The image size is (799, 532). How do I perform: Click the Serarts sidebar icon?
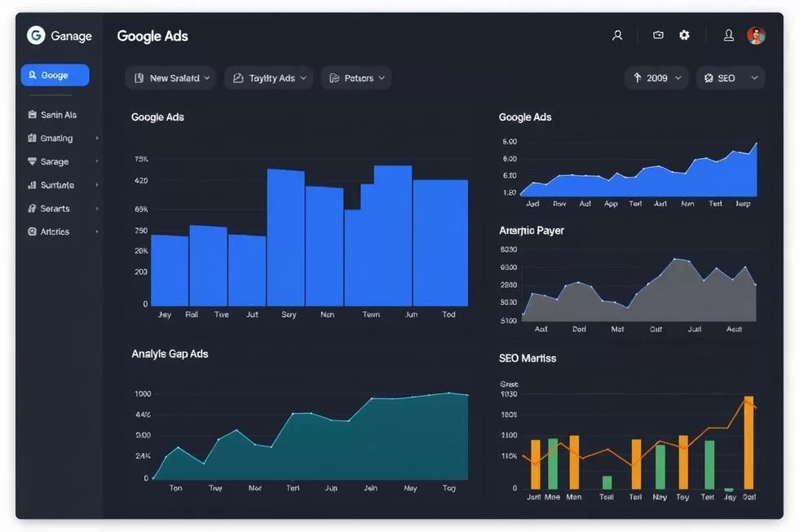pyautogui.click(x=32, y=209)
